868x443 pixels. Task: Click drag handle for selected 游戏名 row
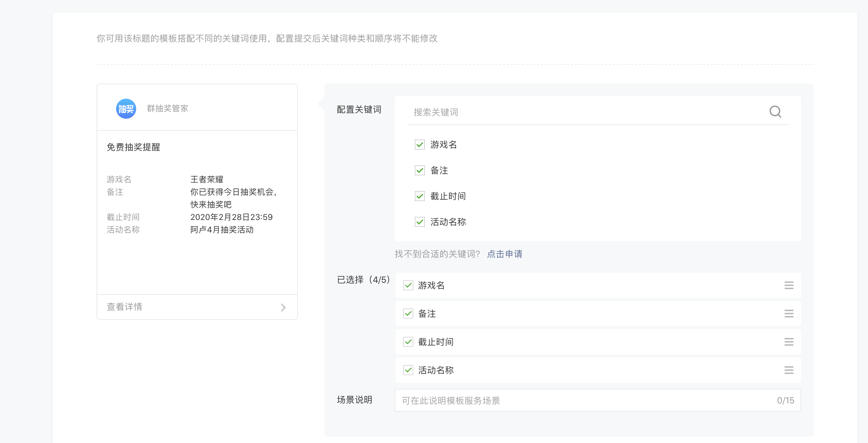pos(788,286)
